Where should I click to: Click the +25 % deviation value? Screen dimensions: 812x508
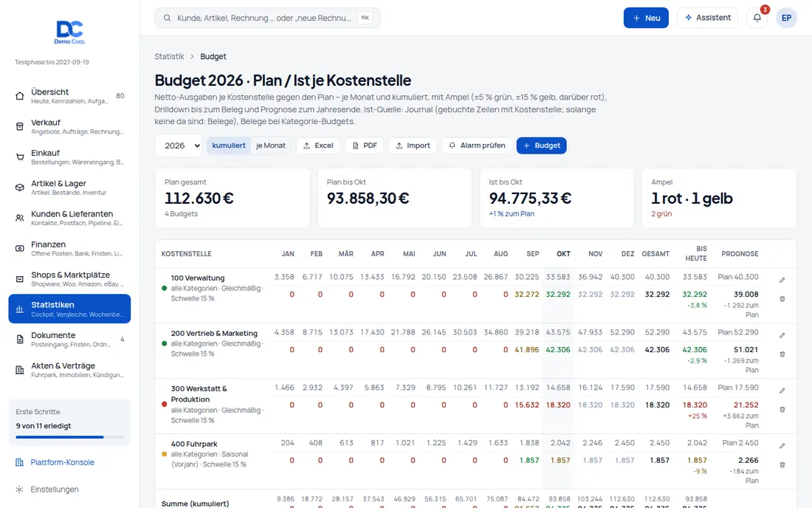pos(697,416)
